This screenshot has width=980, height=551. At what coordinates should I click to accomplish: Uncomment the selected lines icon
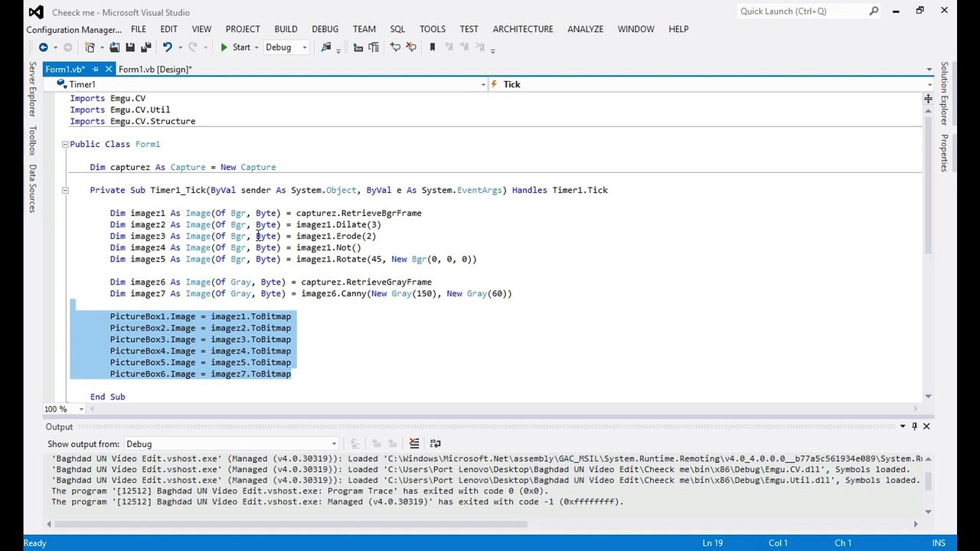[411, 47]
